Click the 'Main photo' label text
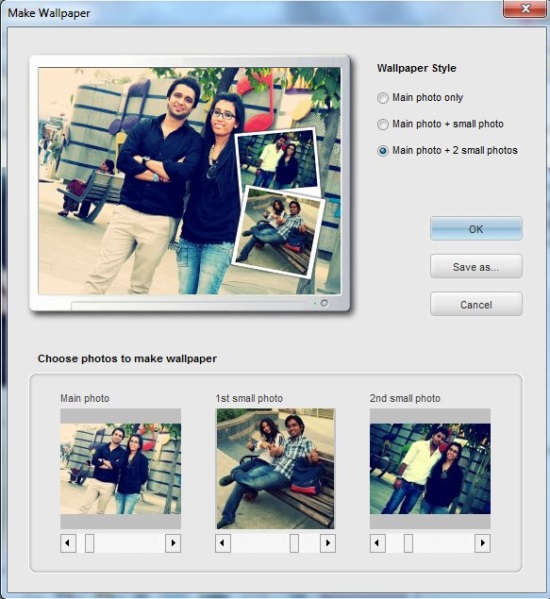This screenshot has height=599, width=550. [85, 398]
